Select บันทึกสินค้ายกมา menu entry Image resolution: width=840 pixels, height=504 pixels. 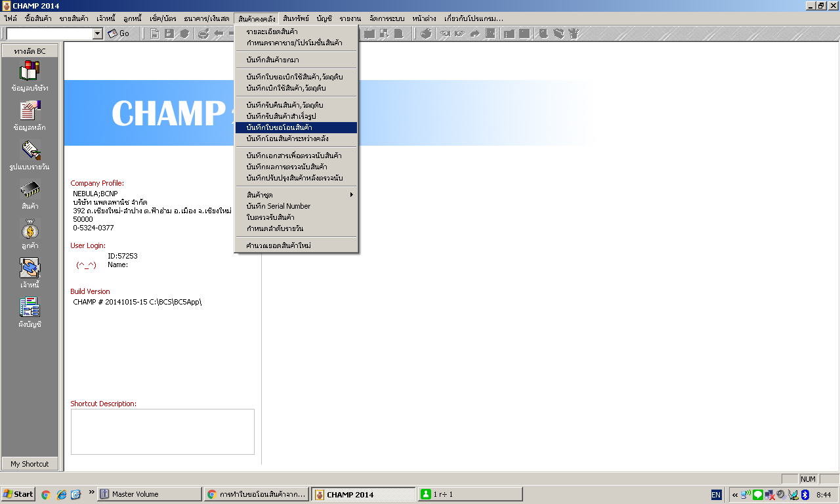297,60
